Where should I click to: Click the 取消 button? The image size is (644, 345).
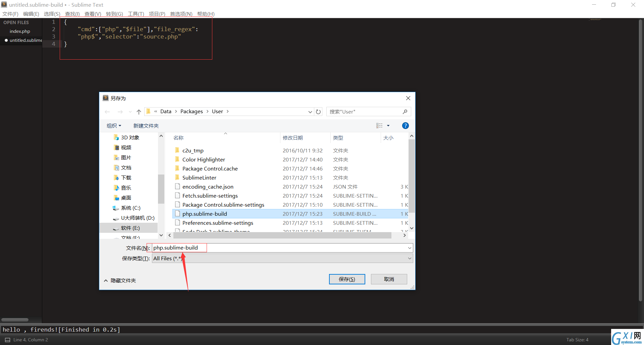click(x=389, y=279)
